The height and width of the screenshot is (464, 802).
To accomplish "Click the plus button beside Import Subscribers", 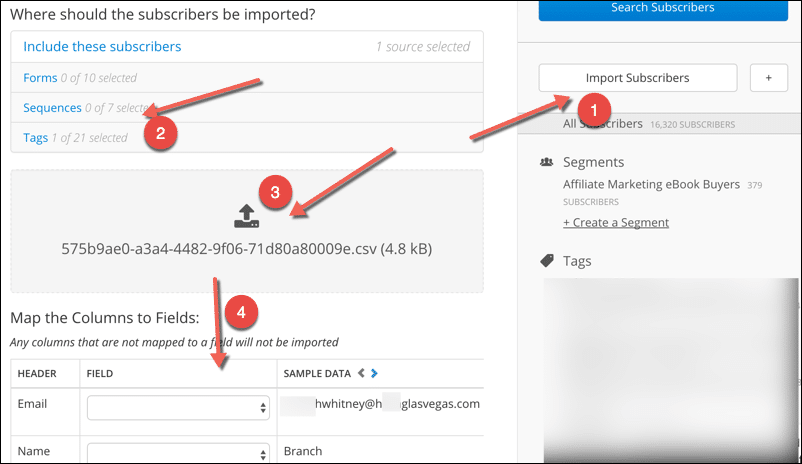I will point(769,78).
